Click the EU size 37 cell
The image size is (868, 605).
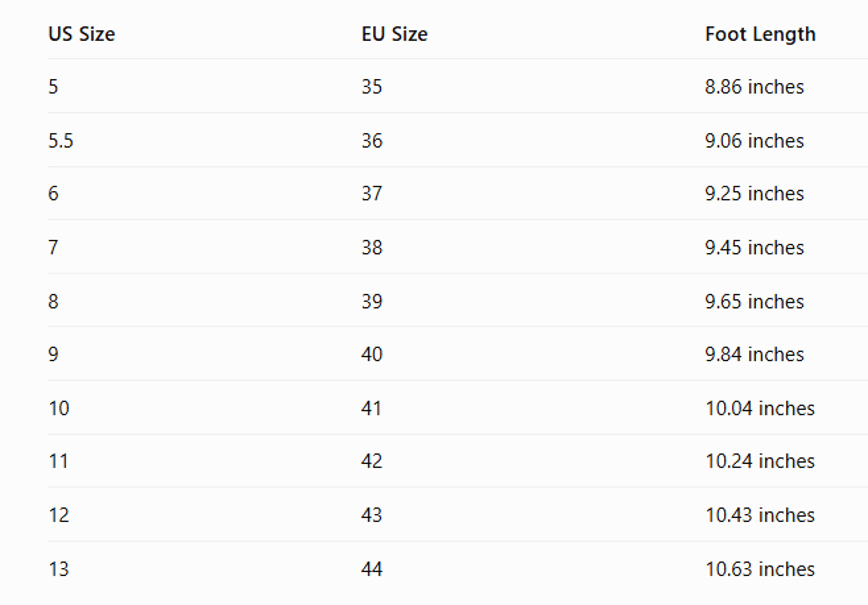tap(372, 193)
